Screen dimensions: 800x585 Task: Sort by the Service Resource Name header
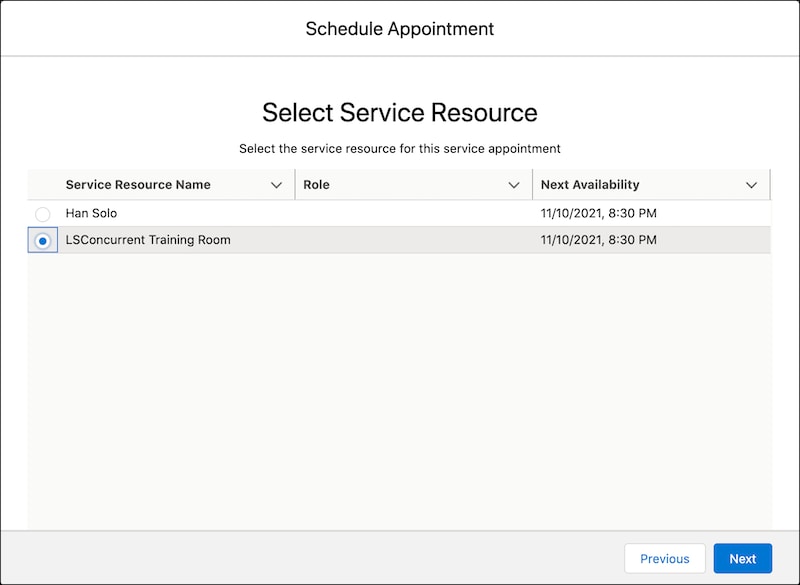pyautogui.click(x=138, y=185)
